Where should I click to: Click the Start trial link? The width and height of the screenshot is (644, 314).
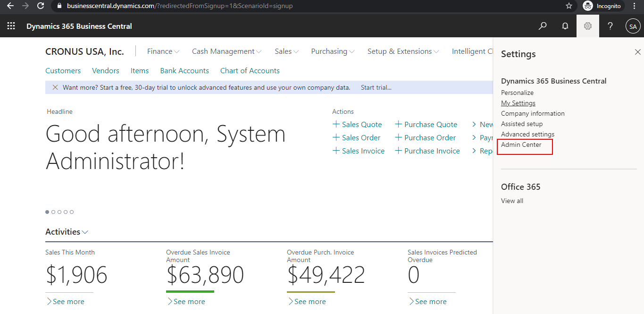tap(376, 87)
